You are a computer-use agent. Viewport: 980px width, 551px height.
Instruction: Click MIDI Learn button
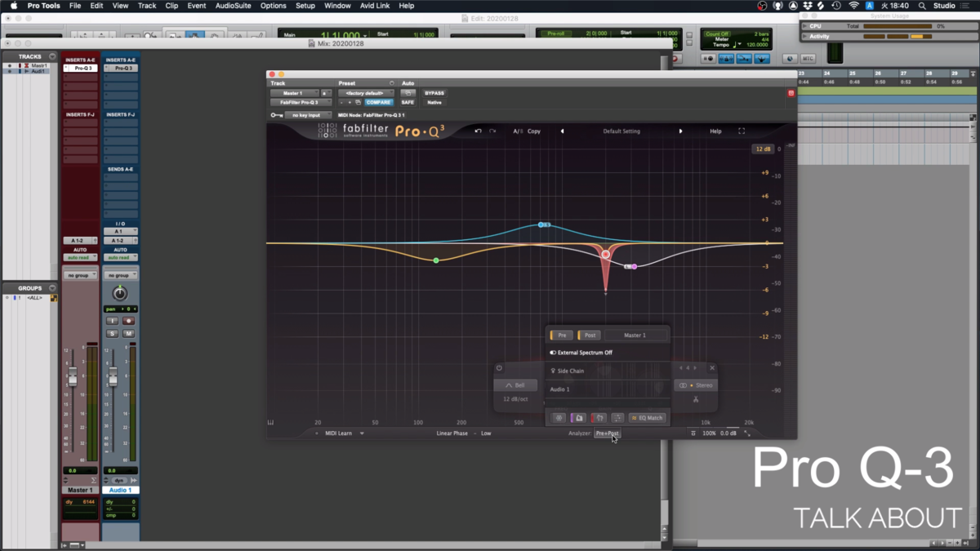click(x=339, y=433)
